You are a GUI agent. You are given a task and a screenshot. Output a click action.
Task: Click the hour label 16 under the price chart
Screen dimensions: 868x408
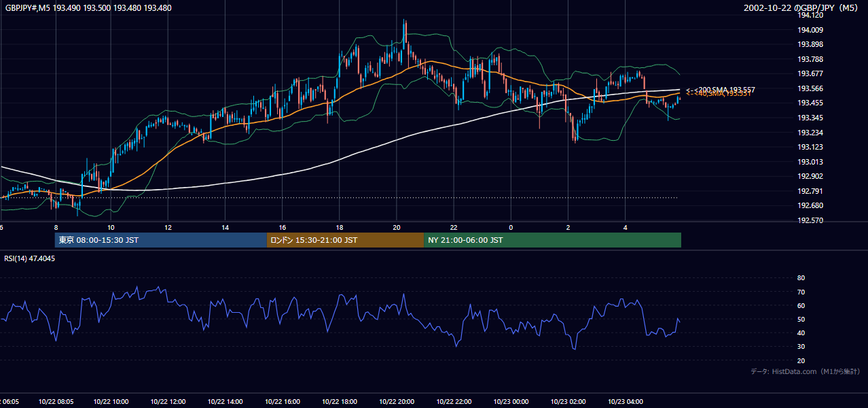point(283,228)
